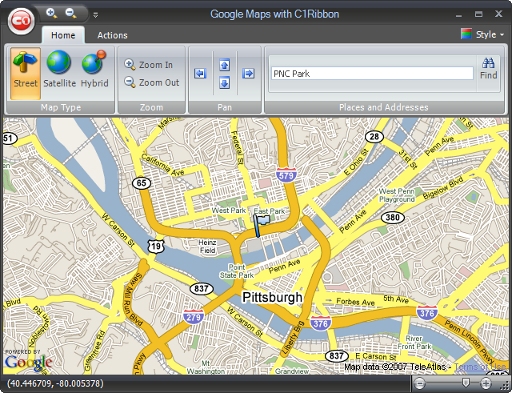Click the zoom slider minus button
This screenshot has height=393, width=512.
420,384
